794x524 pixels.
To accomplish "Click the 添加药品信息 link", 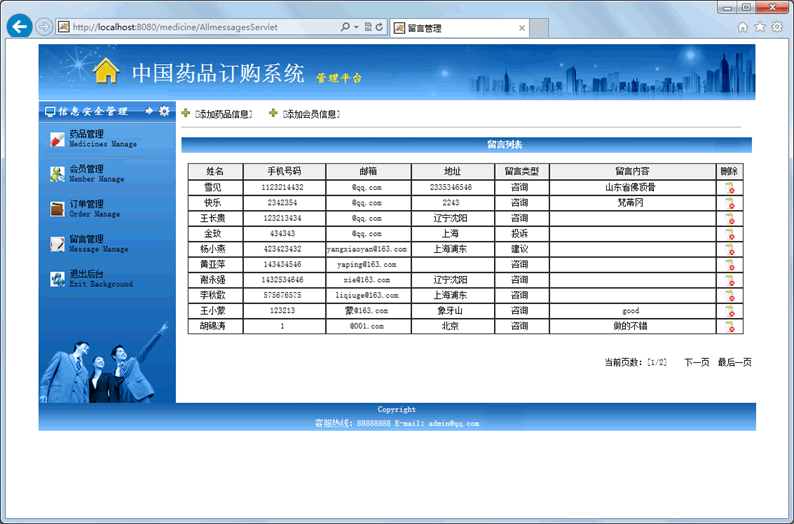I will click(x=223, y=114).
